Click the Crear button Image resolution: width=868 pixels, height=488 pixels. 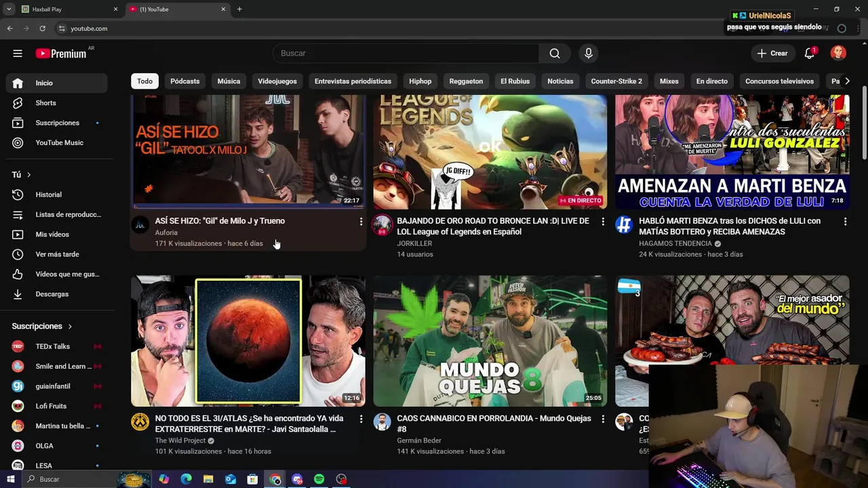pyautogui.click(x=772, y=54)
